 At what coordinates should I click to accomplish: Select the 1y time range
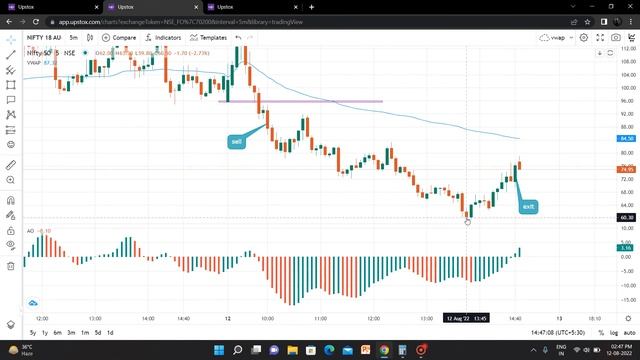coord(45,333)
